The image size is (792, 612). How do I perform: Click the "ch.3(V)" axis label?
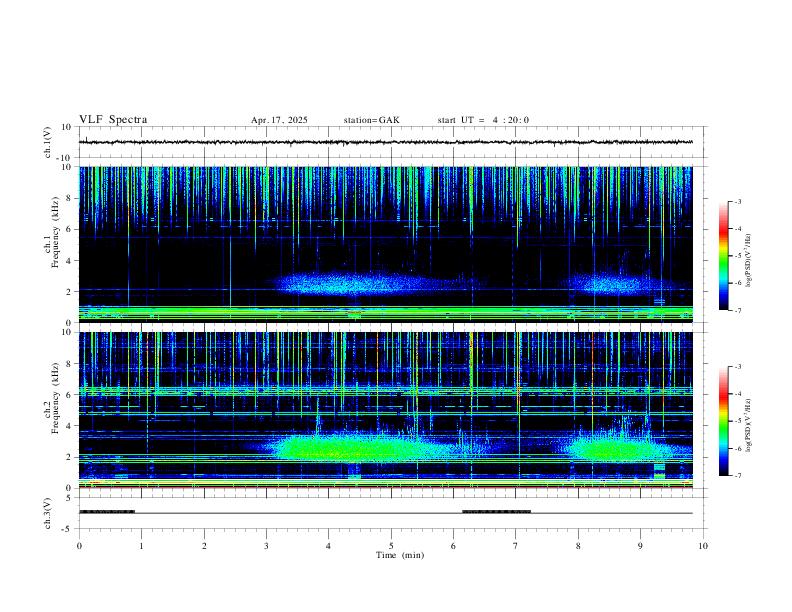coord(47,513)
